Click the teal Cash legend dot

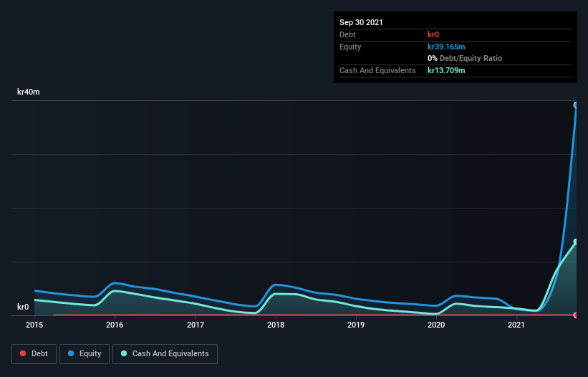(x=124, y=353)
